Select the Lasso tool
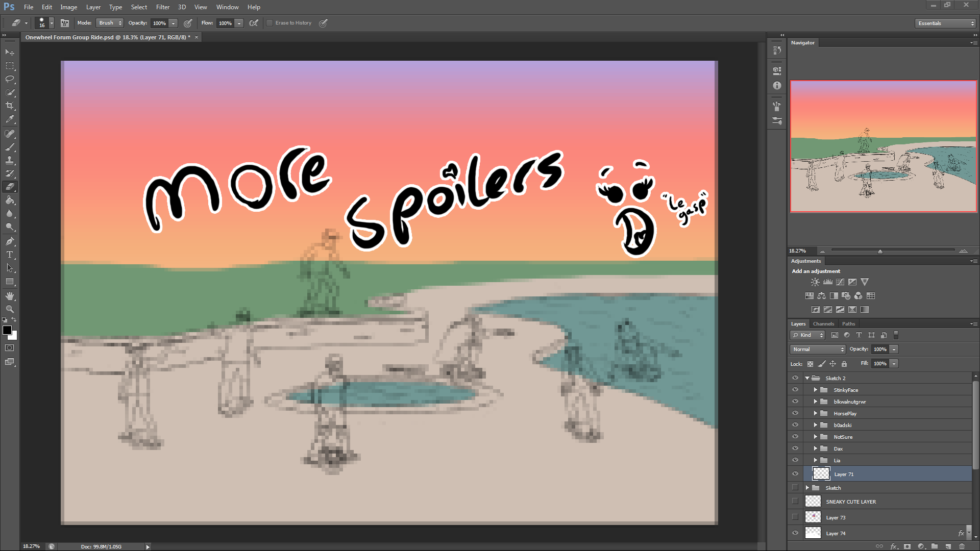Image resolution: width=980 pixels, height=551 pixels. (x=10, y=79)
